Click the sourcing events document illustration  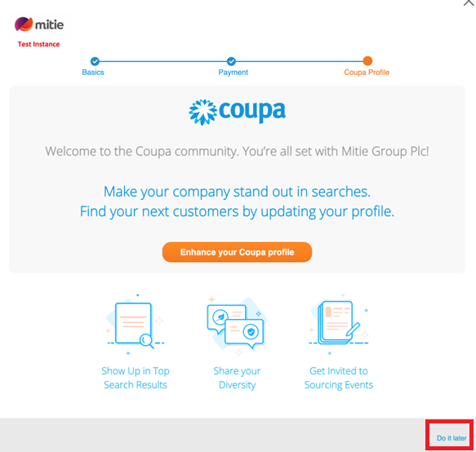coord(339,324)
